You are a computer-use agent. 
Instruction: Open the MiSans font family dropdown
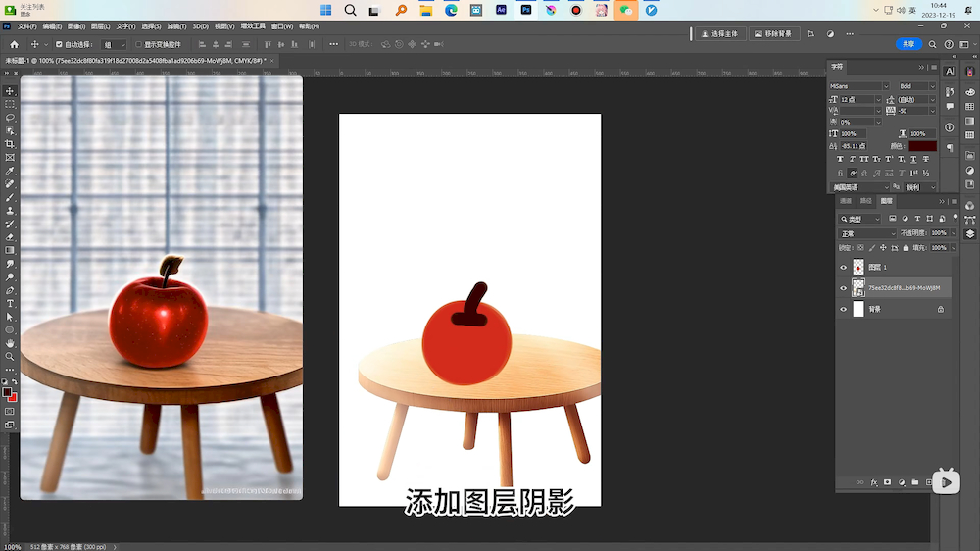pyautogui.click(x=859, y=86)
